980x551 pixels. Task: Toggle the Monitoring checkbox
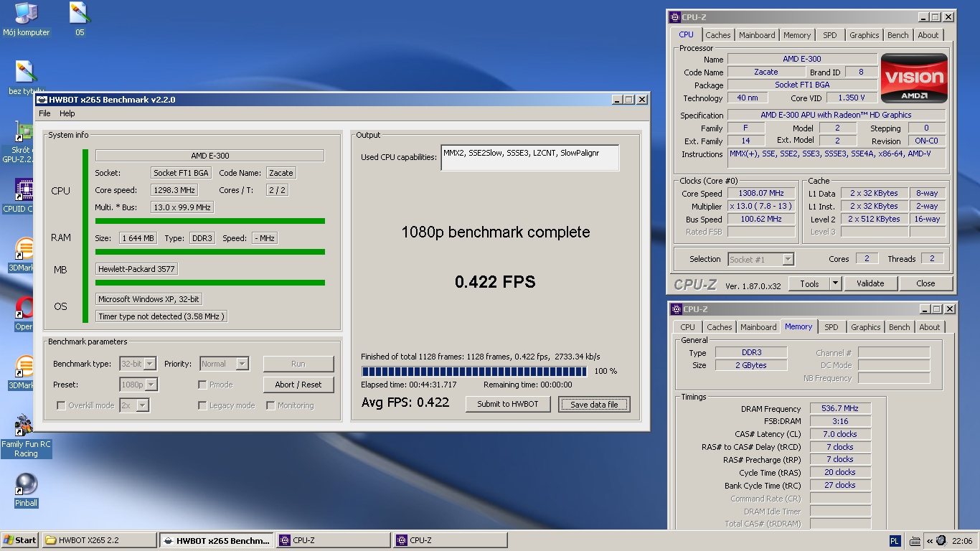pyautogui.click(x=270, y=405)
